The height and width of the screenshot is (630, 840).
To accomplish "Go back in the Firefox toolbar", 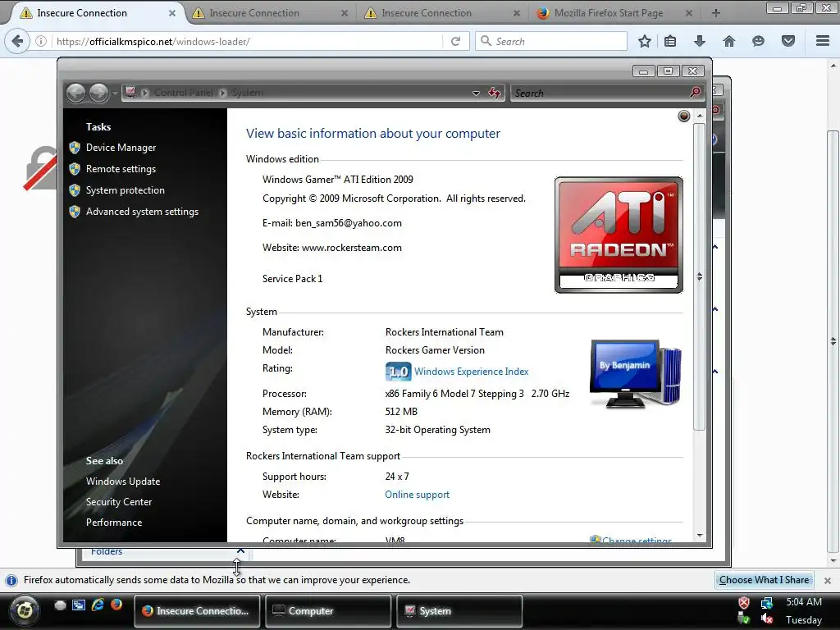I will pyautogui.click(x=17, y=41).
